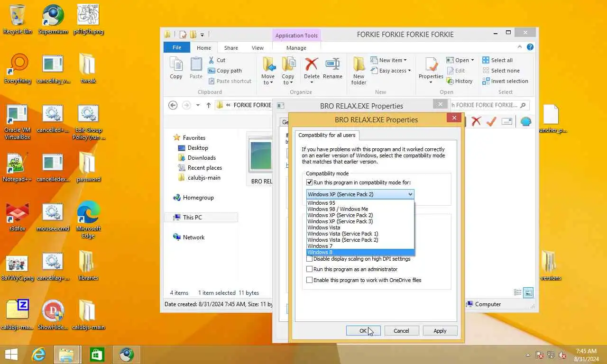
Task: Choose Windows XP (Service Pack 3) option
Action: point(360,221)
